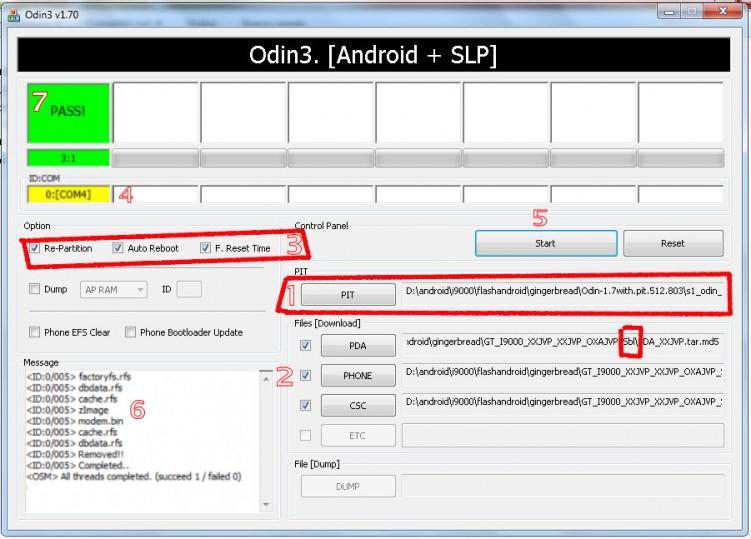Tick the checkbox beside ETC

tap(305, 436)
